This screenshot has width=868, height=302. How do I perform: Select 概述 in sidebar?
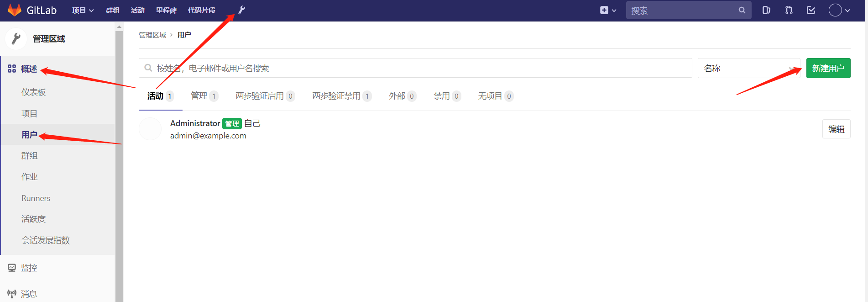[29, 69]
